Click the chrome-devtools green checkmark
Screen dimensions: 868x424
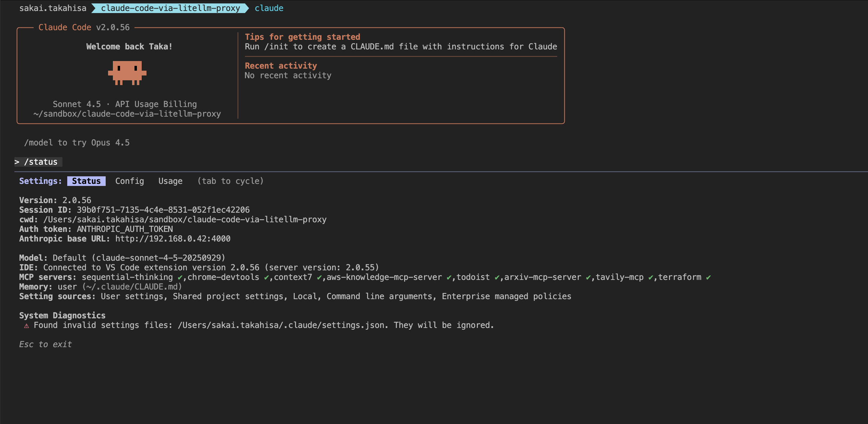pyautogui.click(x=267, y=277)
